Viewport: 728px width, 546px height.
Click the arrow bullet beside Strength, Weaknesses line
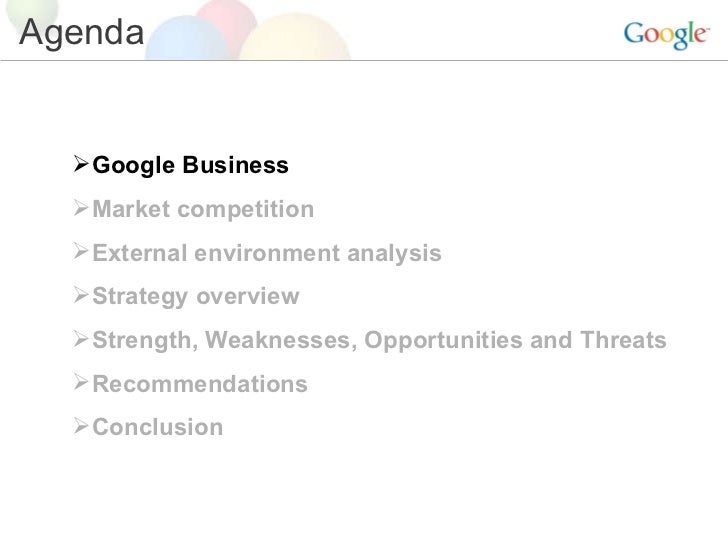point(81,339)
